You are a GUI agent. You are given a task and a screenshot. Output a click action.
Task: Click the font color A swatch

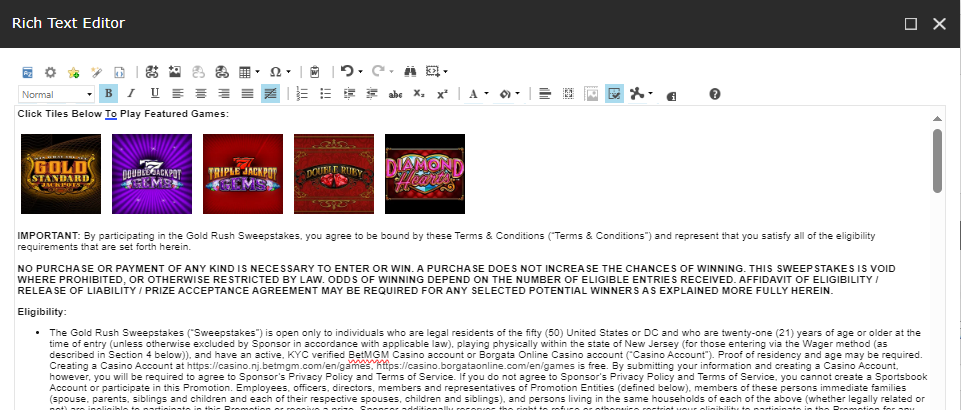click(473, 94)
